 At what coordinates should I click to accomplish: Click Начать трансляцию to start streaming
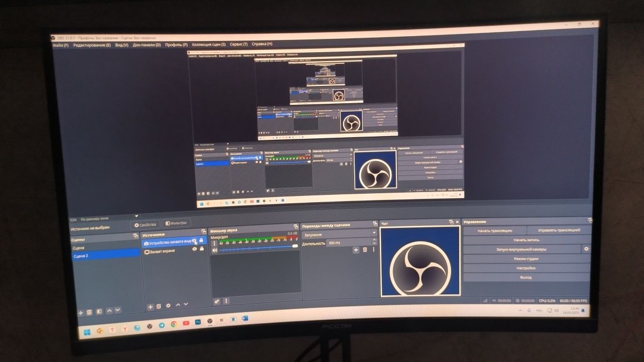(495, 231)
